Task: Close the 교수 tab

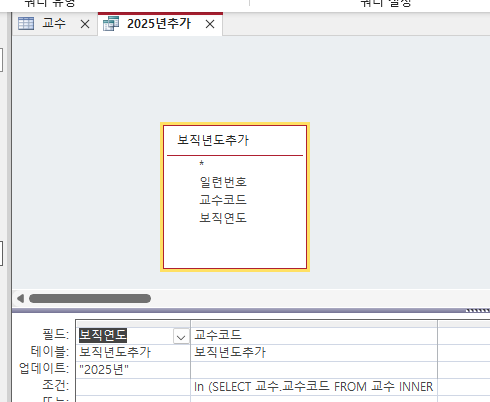Action: pyautogui.click(x=85, y=24)
